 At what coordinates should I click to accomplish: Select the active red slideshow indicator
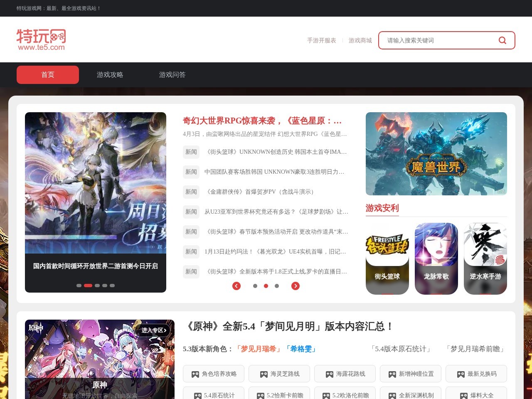pyautogui.click(x=88, y=286)
